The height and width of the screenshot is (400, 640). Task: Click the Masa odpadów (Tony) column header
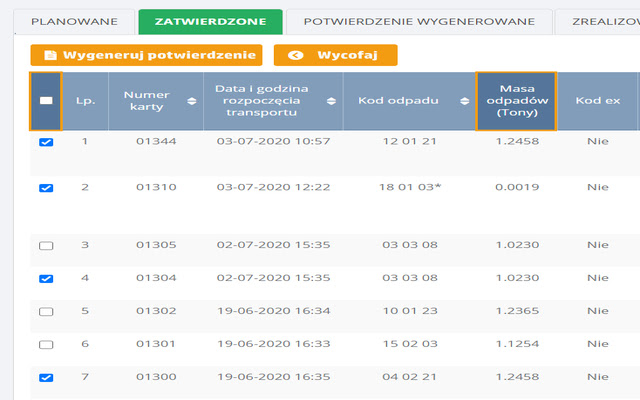516,101
